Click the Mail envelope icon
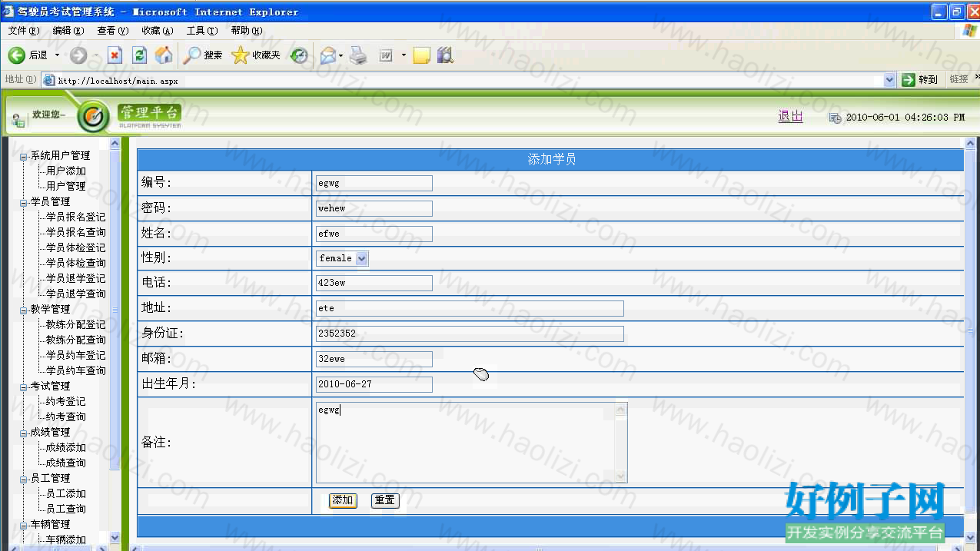 point(328,55)
